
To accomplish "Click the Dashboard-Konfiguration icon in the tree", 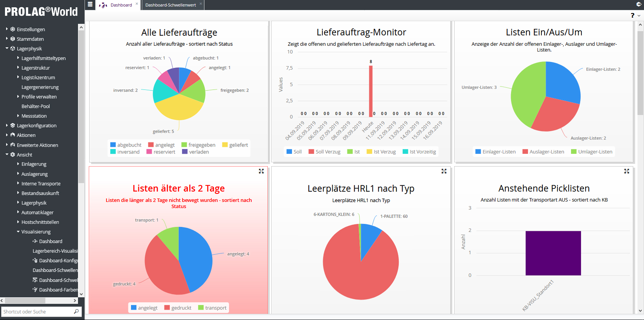I will pyautogui.click(x=35, y=260).
